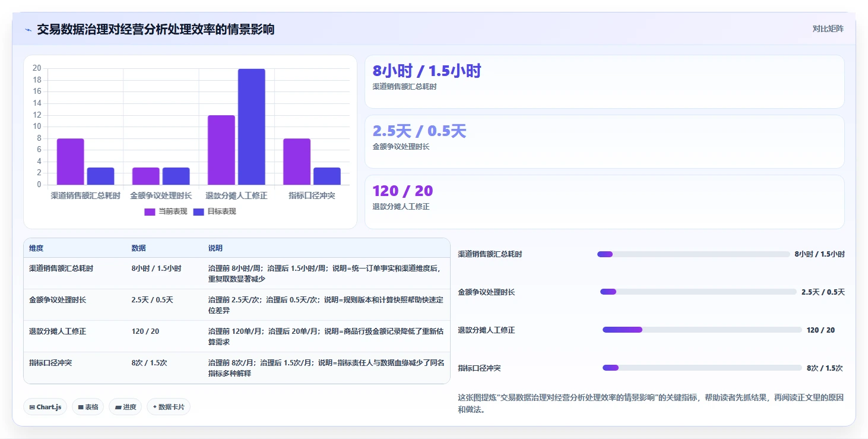This screenshot has width=868, height=439.
Task: Click the 8小时 / 1.5小时 value after the progress bar
Action: [819, 254]
